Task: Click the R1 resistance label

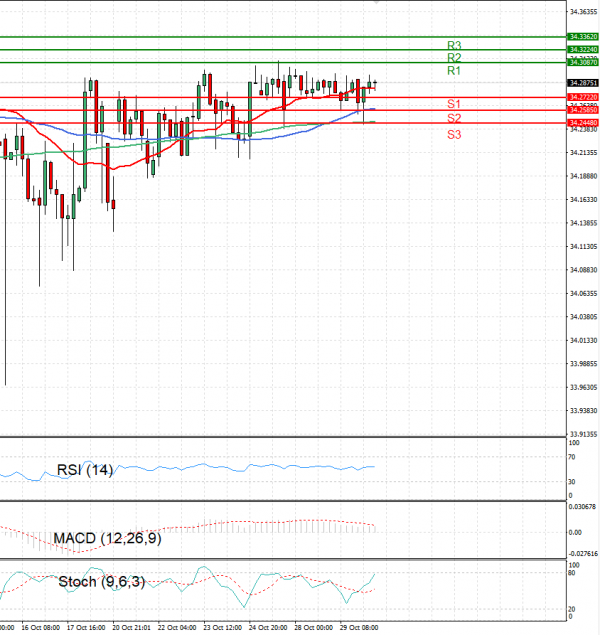Action: click(x=453, y=70)
